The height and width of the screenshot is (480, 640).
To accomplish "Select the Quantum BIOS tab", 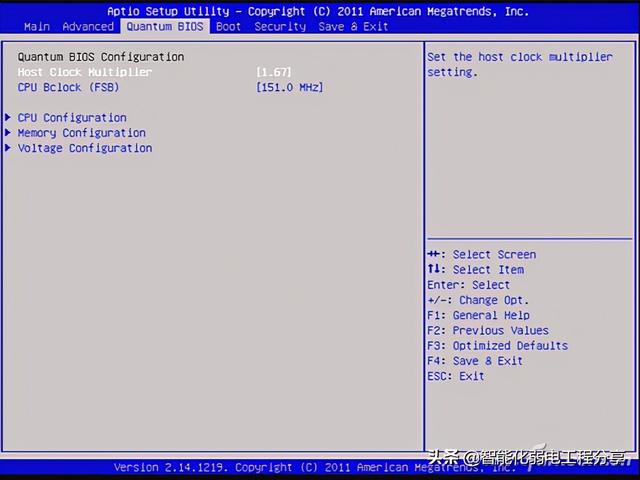I will [165, 27].
